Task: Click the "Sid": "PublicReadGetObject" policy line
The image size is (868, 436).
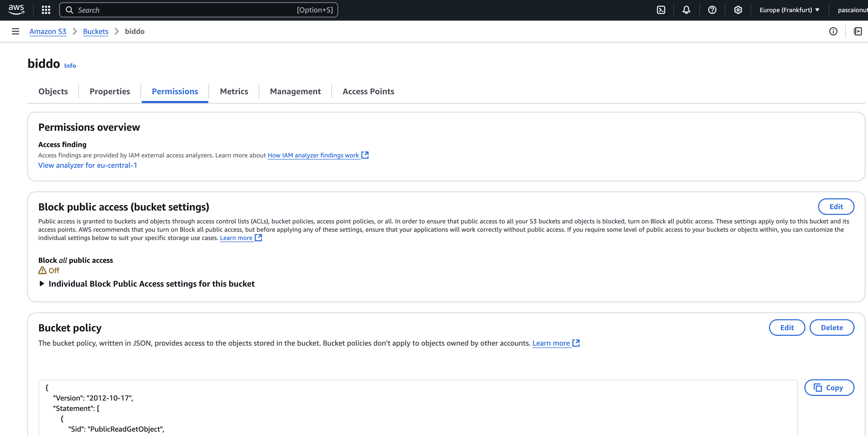Action: point(116,429)
